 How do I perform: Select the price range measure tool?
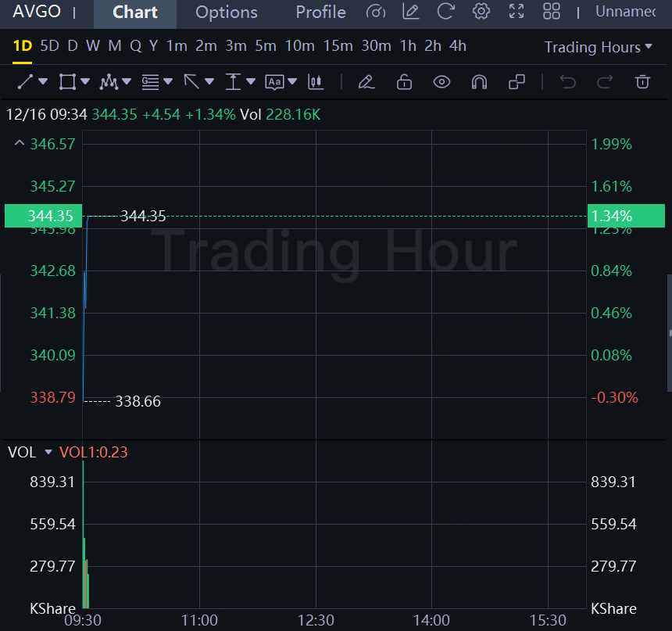coord(233,81)
